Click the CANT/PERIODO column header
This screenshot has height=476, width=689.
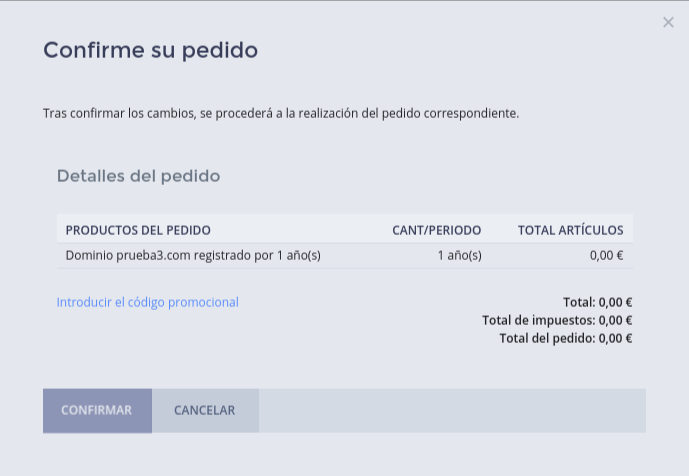436,230
